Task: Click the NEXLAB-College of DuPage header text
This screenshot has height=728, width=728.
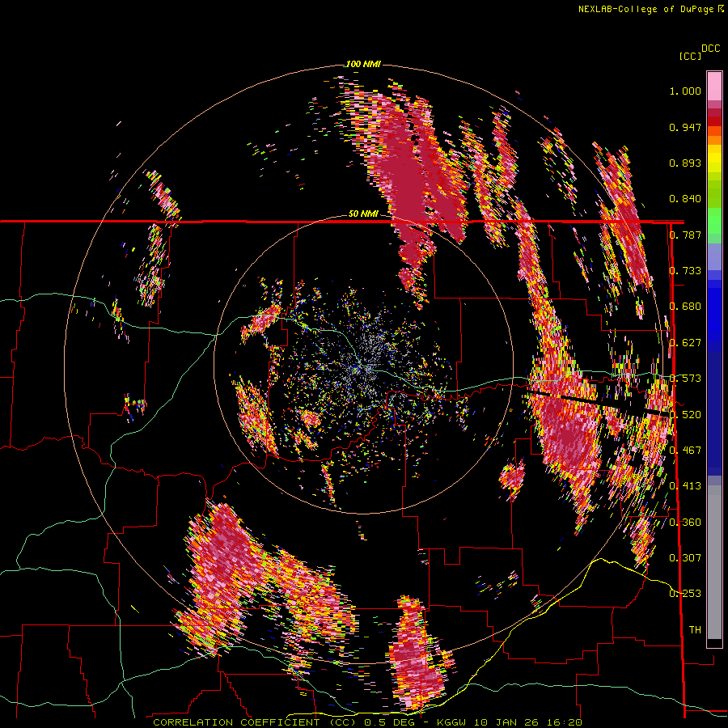Action: click(x=645, y=9)
